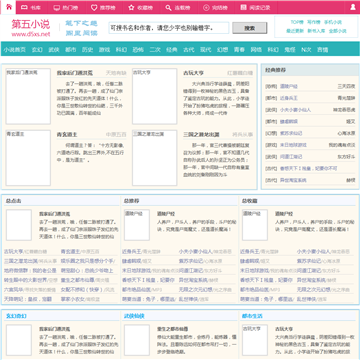Click the 搜索 search button
This screenshot has width=360, height=360.
[x=250, y=28]
